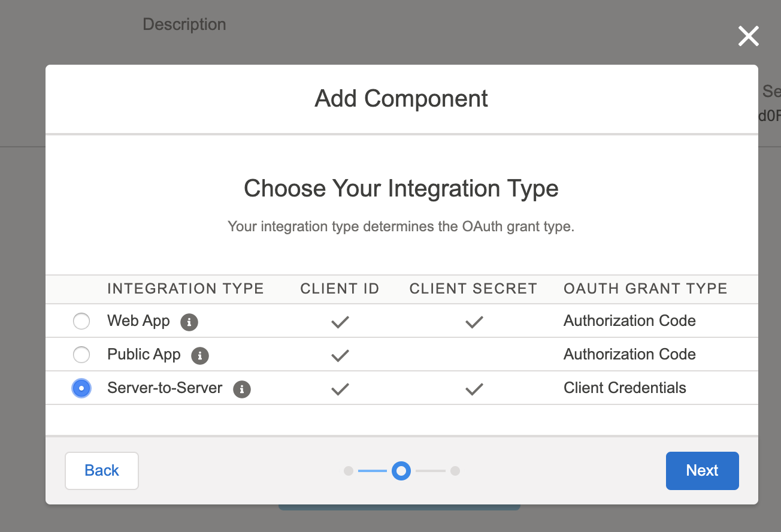Click the Client ID checkmark for Web App

340,322
